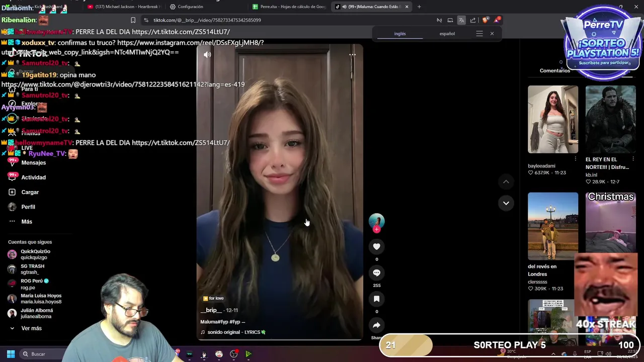Open a new browser tab with the plus
Viewport: 644px width, 362px height.
pyautogui.click(x=419, y=7)
